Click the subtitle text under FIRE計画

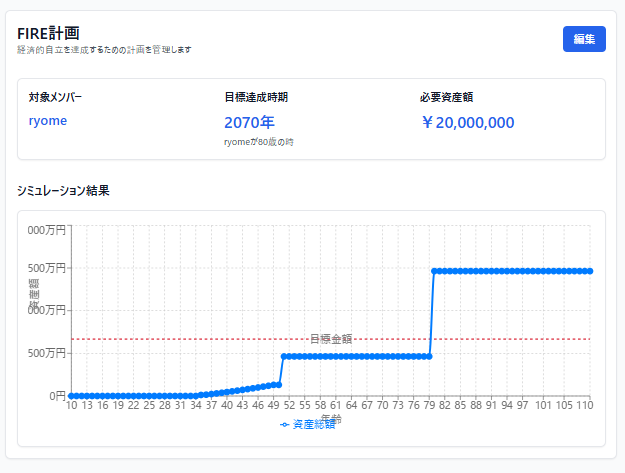click(x=104, y=50)
